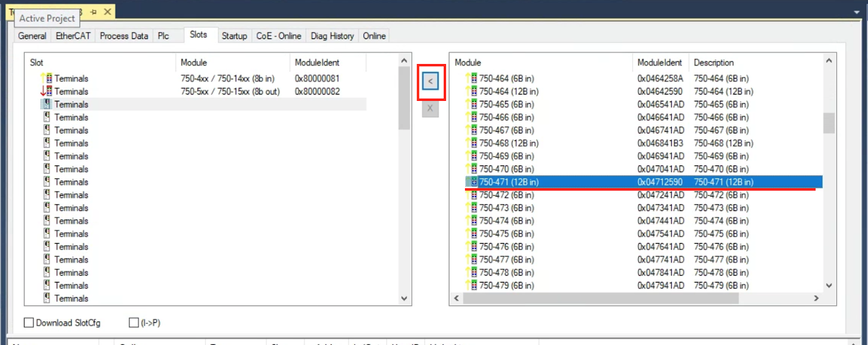Image resolution: width=868 pixels, height=345 pixels.
Task: Click the icon of 750-476 (6B in) module
Action: pyautogui.click(x=473, y=247)
